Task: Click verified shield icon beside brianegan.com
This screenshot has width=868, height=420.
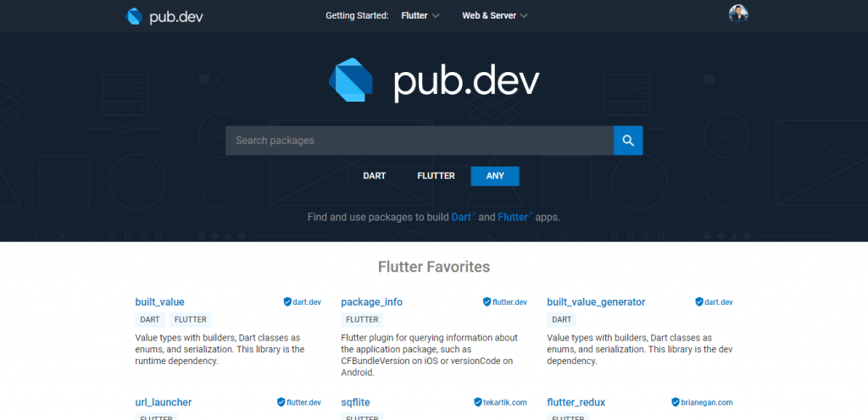Action: [676, 402]
